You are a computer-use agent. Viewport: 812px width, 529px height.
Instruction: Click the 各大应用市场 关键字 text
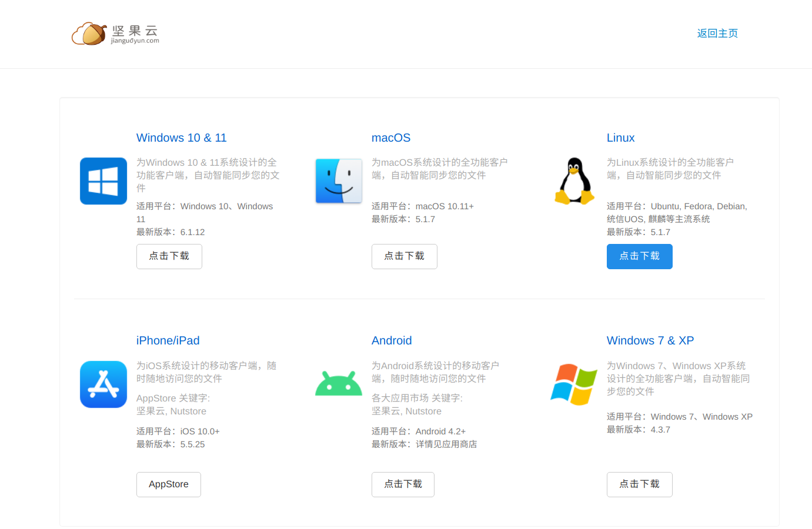(417, 398)
